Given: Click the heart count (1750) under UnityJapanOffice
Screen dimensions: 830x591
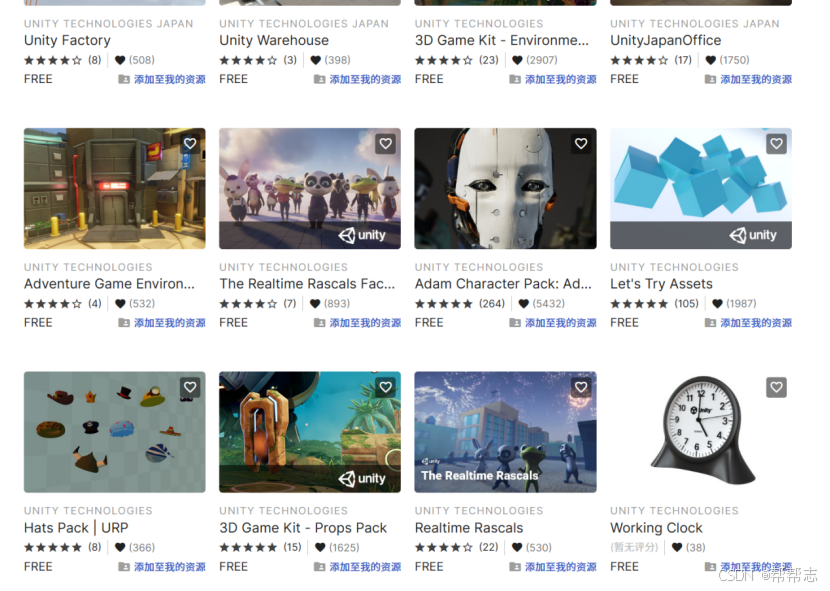Looking at the screenshot, I should (727, 60).
